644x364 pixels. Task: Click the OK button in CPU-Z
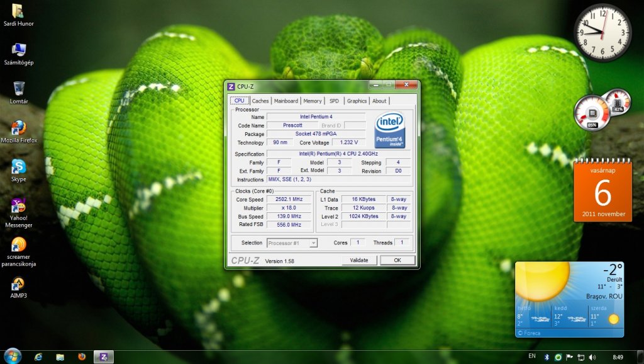397,260
